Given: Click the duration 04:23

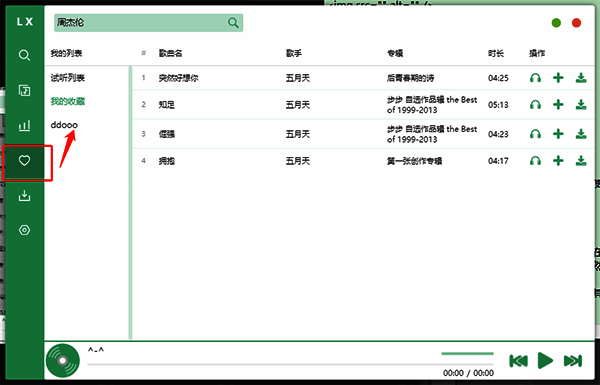Looking at the screenshot, I should [x=498, y=134].
